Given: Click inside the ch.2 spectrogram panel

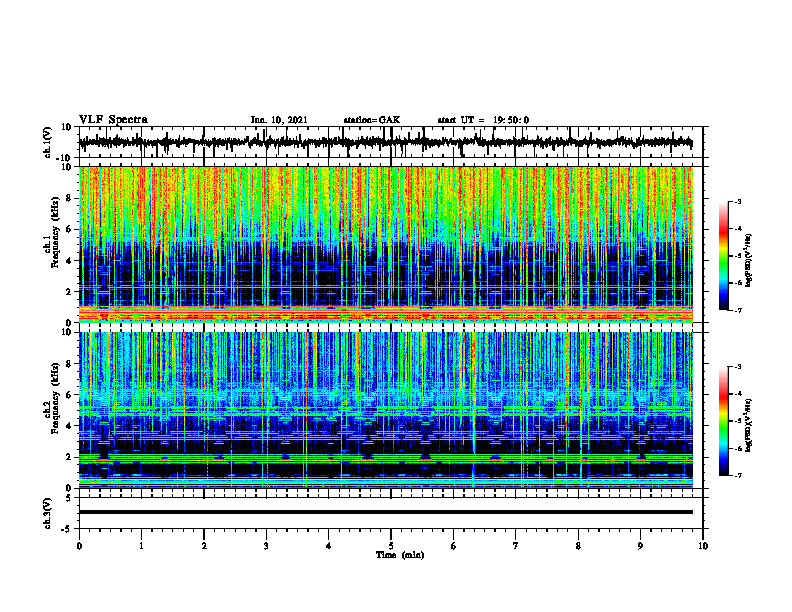Looking at the screenshot, I should [x=385, y=410].
